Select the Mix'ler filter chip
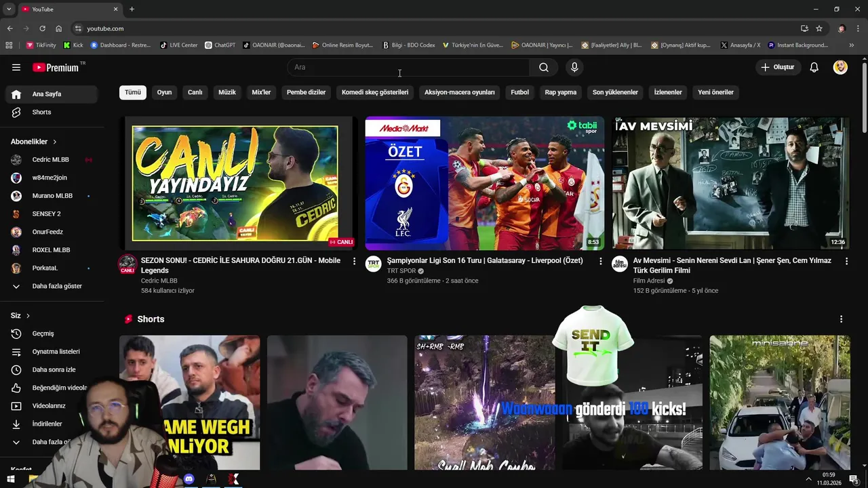The height and width of the screenshot is (488, 868). 261,92
